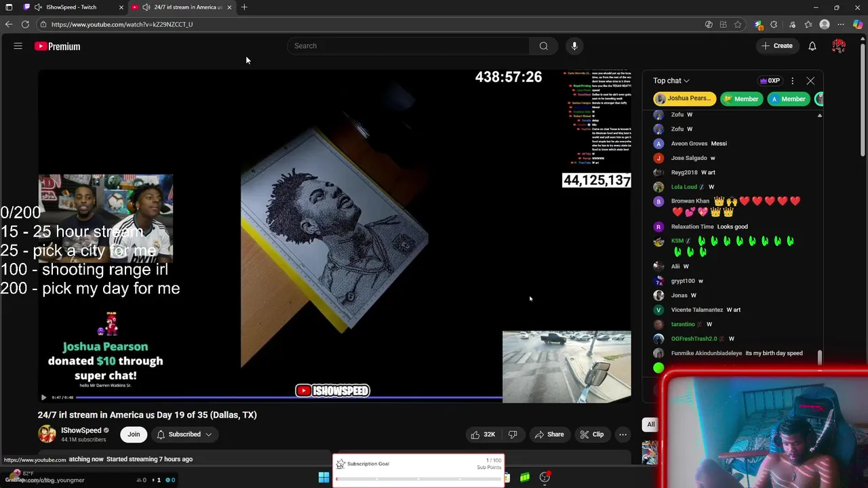Open more actions ellipsis below video
The image size is (868, 488).
click(623, 434)
